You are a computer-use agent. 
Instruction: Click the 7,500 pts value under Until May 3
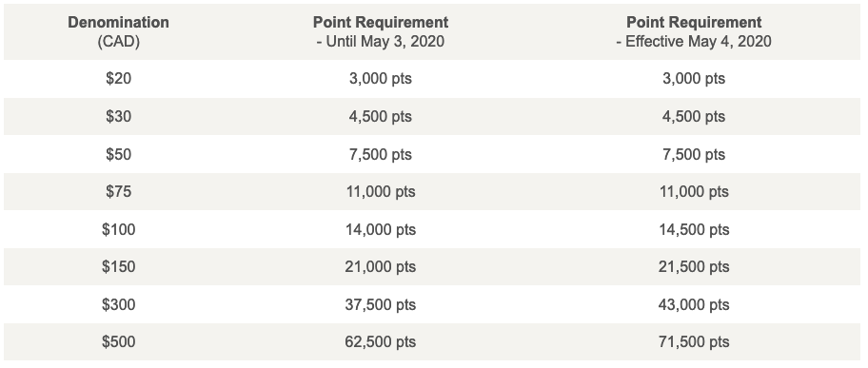(x=381, y=154)
